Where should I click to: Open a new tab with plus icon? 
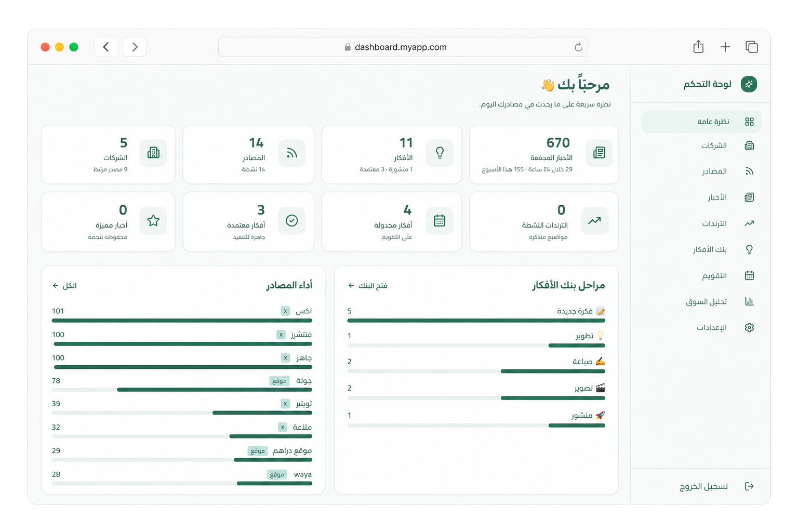pyautogui.click(x=725, y=47)
